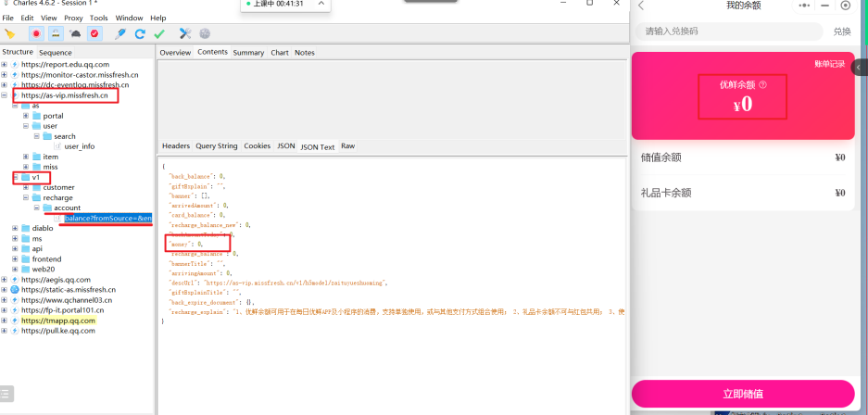868x415 pixels.
Task: Toggle SSL Proxying lock icon
Action: 56,33
